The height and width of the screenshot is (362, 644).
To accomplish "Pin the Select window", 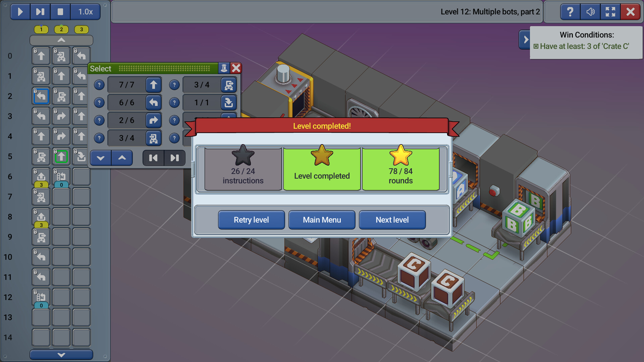I will tap(223, 68).
